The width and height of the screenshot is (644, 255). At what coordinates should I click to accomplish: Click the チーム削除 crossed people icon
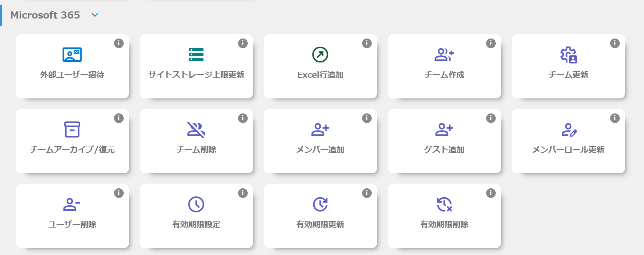click(x=196, y=130)
